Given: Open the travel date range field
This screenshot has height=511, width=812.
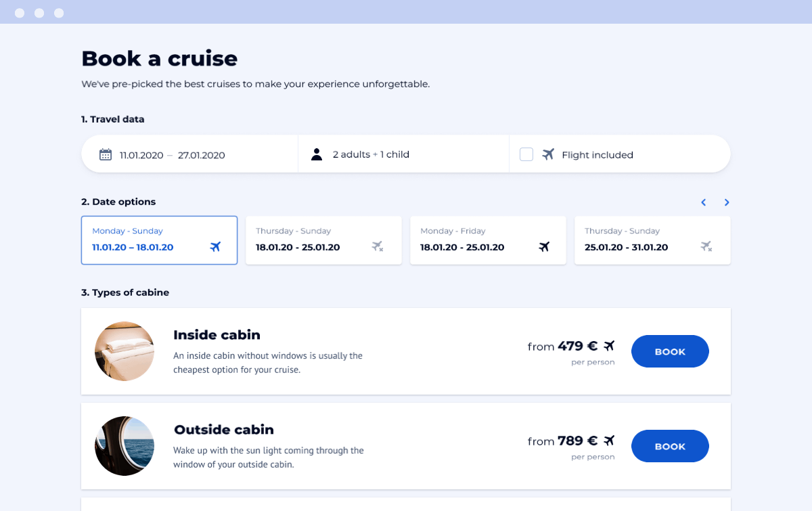Looking at the screenshot, I should click(x=172, y=155).
